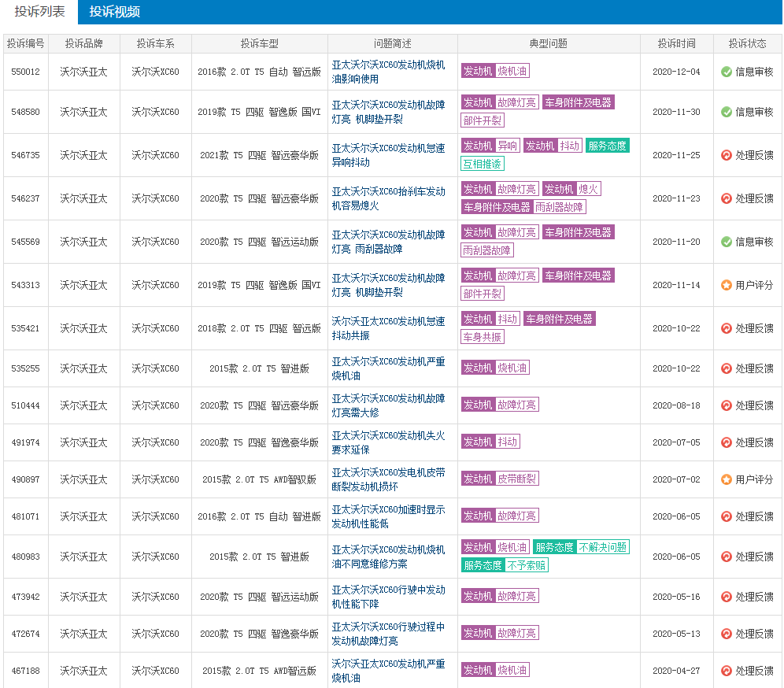Click date 2020-05-16

tap(676, 597)
